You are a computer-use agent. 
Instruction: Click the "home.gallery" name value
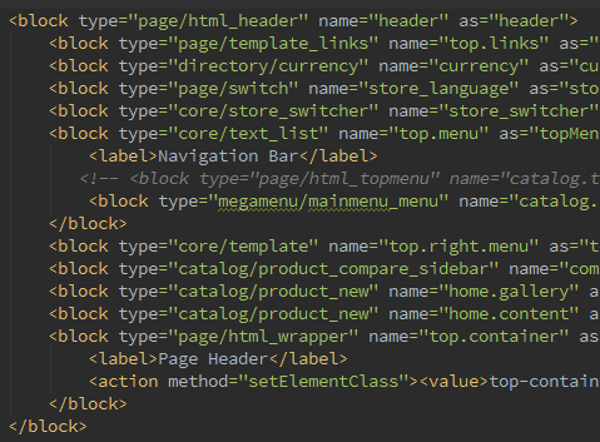pos(509,292)
